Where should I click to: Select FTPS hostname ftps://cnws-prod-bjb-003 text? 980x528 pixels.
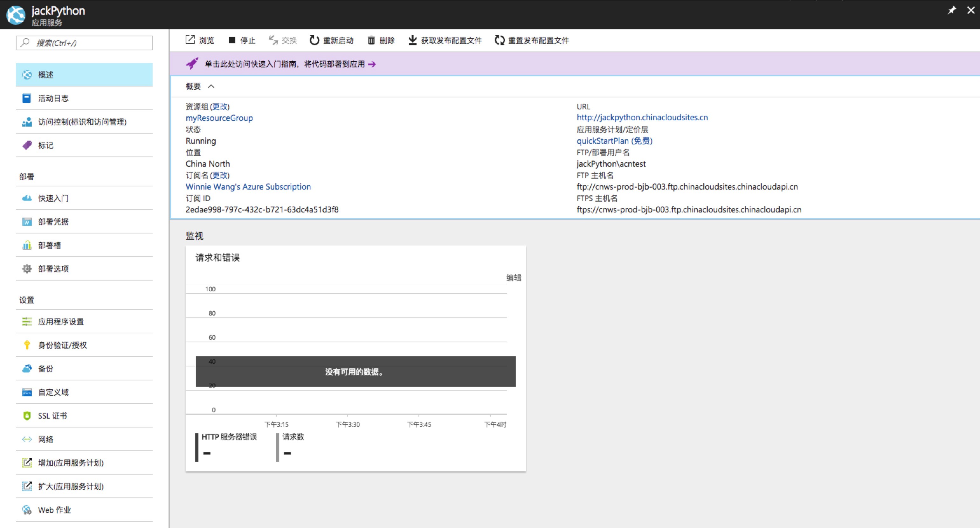point(689,209)
